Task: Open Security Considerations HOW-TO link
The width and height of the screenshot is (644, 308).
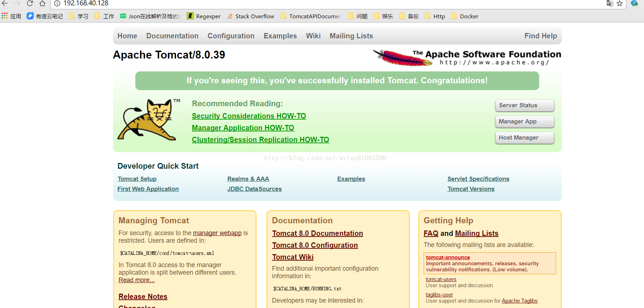Action: click(x=249, y=116)
